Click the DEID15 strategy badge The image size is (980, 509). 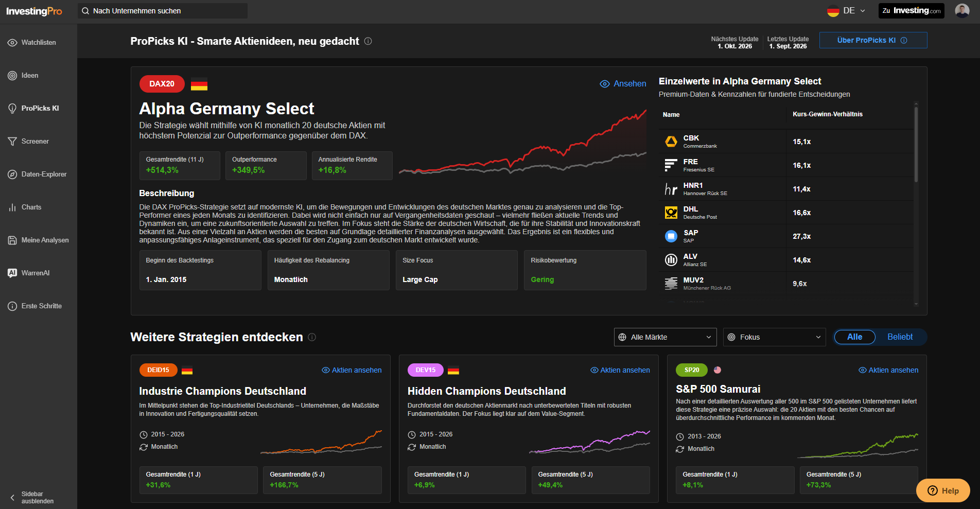click(158, 370)
